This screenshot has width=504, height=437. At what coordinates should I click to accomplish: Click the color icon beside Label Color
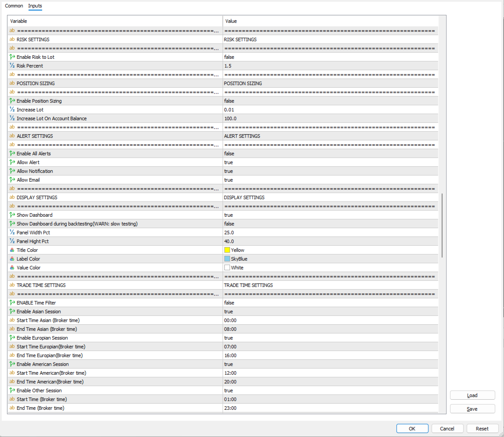click(x=12, y=259)
